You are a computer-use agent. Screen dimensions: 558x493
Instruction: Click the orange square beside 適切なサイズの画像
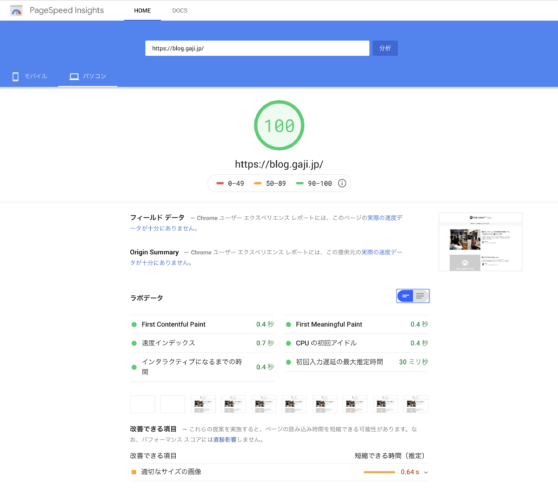pyautogui.click(x=134, y=472)
